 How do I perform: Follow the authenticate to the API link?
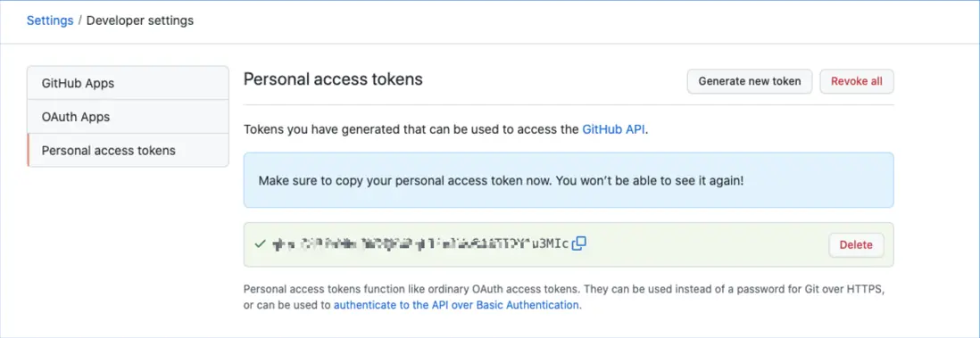[x=456, y=306]
